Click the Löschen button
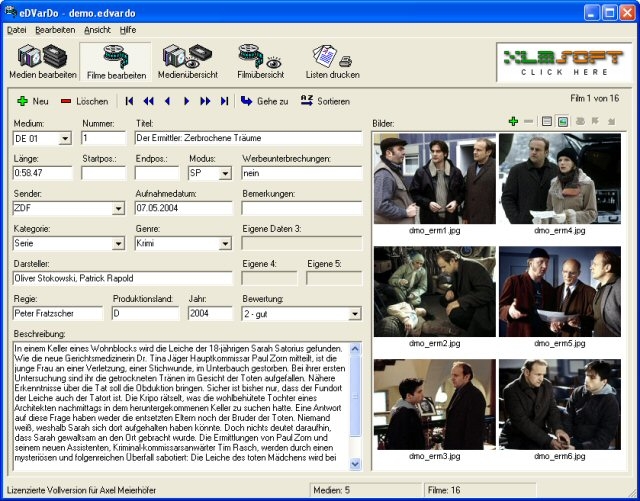Image resolution: width=640 pixels, height=501 pixels. (x=84, y=101)
